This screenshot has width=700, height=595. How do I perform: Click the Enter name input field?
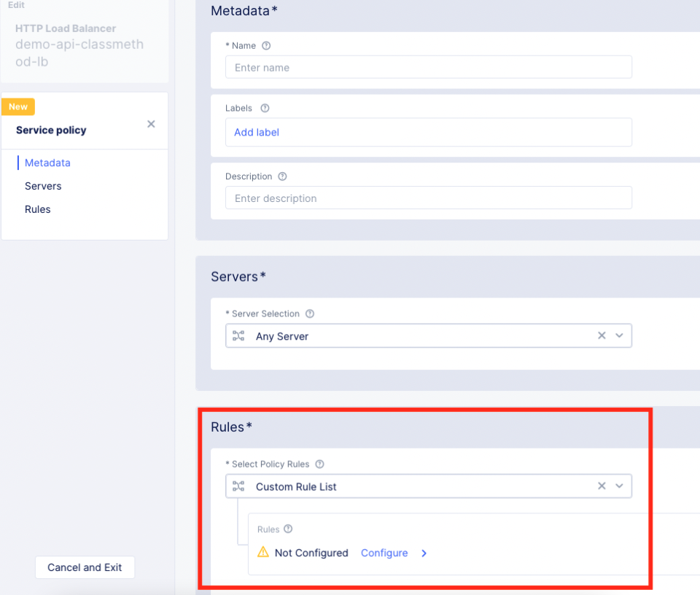(x=429, y=66)
